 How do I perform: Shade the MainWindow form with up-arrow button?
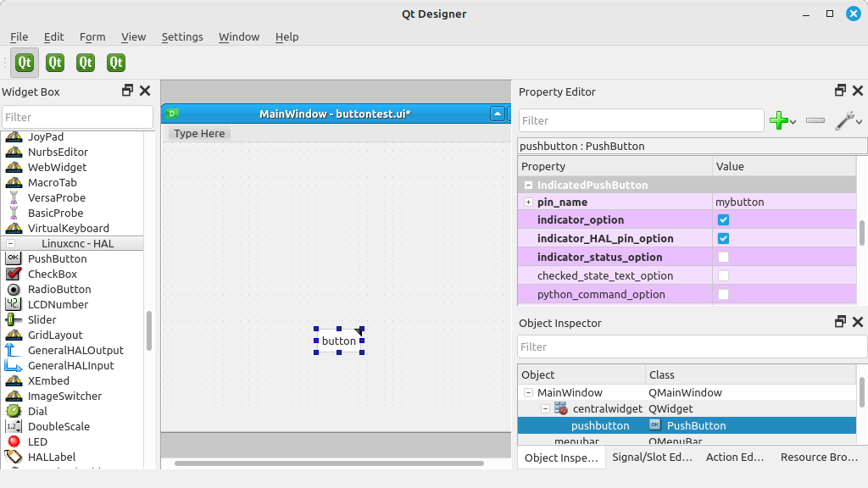(x=497, y=114)
